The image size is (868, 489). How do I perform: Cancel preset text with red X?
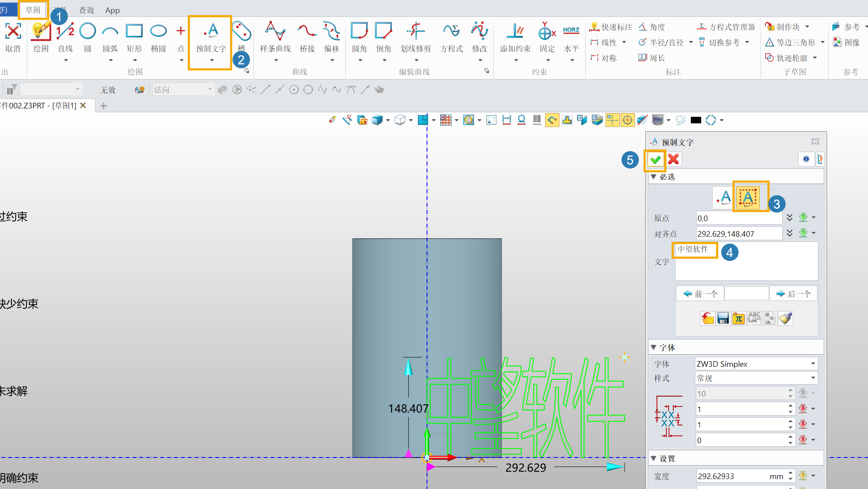(x=673, y=160)
